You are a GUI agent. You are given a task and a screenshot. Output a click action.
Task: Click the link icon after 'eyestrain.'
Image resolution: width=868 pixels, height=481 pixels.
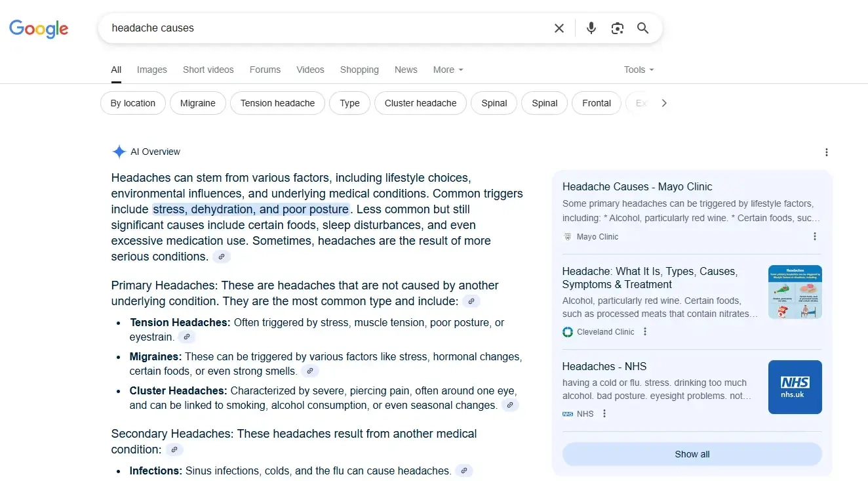(x=187, y=337)
